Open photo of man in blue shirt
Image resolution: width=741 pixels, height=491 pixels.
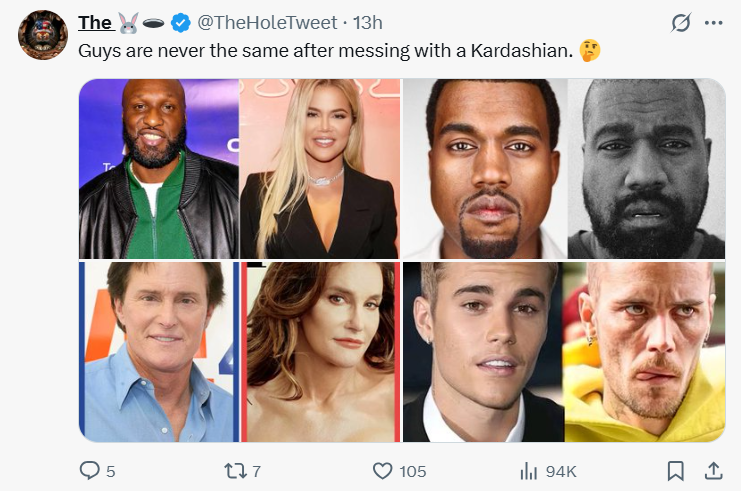coord(158,352)
